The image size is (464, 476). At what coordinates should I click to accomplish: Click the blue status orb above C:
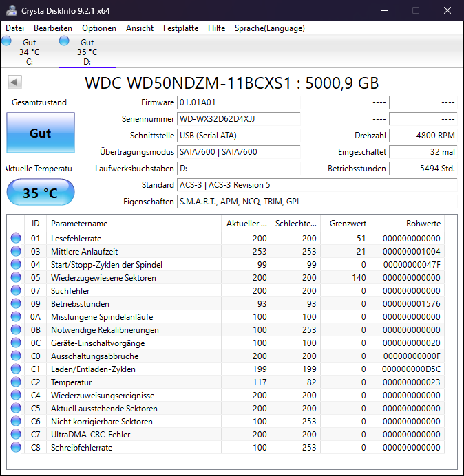click(6, 41)
